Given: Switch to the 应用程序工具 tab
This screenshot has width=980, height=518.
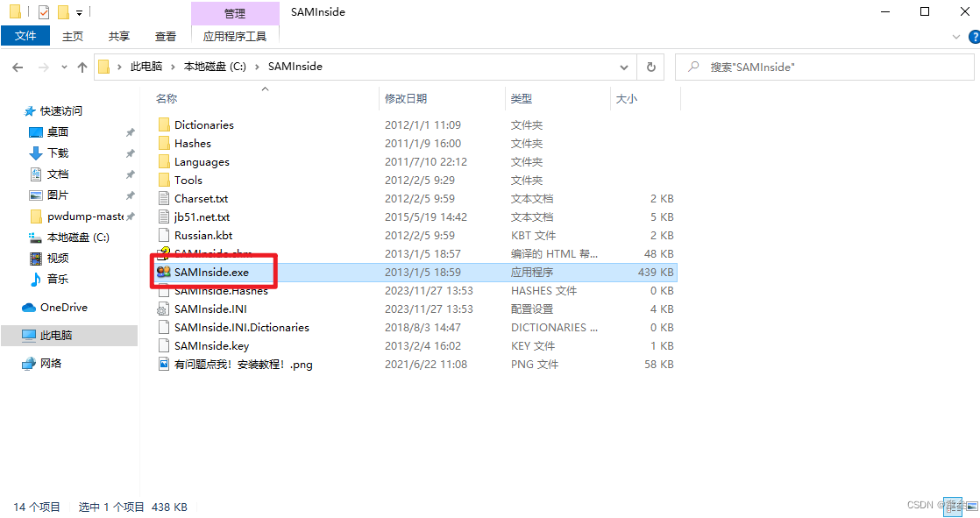Looking at the screenshot, I should pyautogui.click(x=235, y=36).
